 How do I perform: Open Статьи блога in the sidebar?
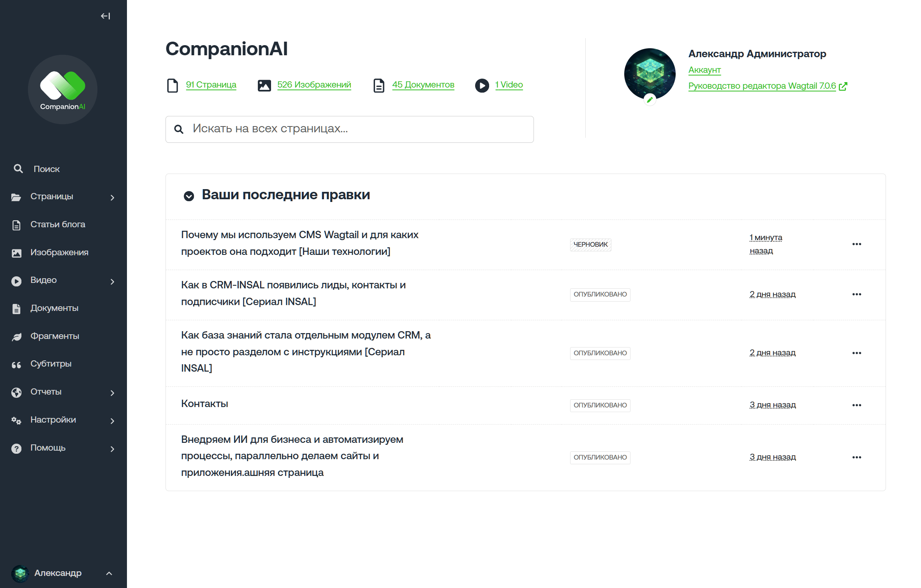(x=57, y=224)
